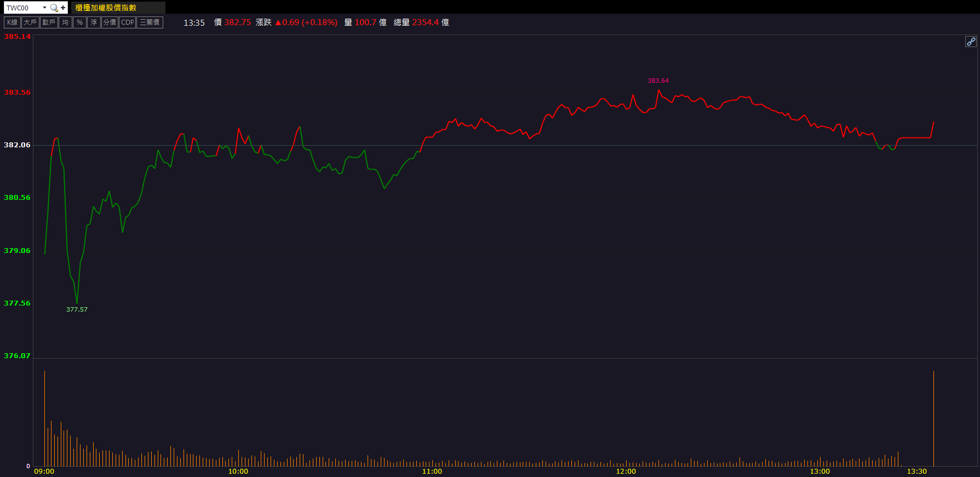Click the 383.64 high price label
This screenshot has height=477, width=980.
coord(658,81)
